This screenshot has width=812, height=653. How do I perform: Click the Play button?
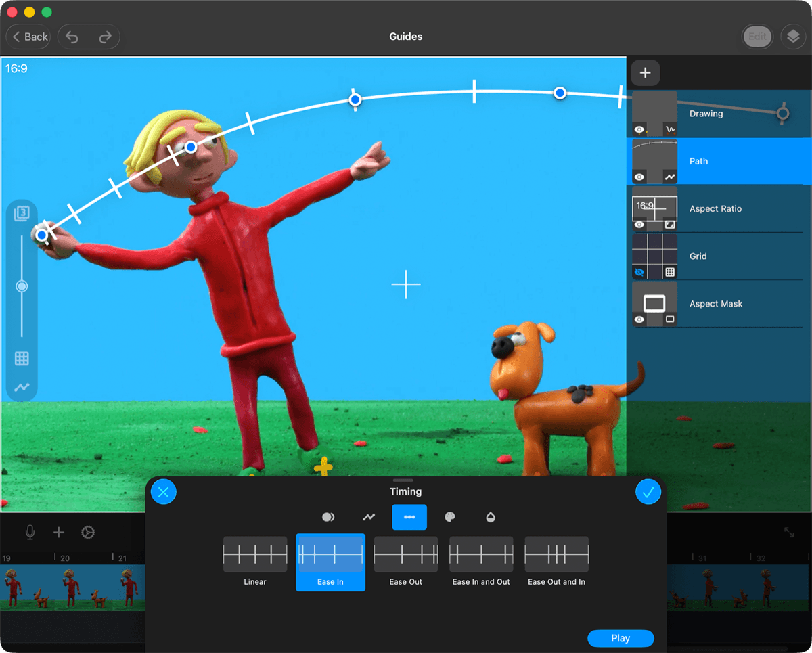(621, 638)
